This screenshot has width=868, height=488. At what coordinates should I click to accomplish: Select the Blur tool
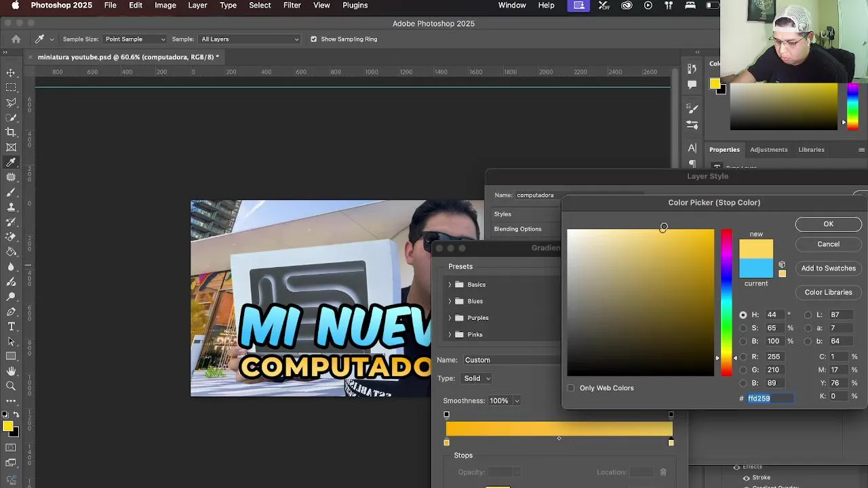11,266
